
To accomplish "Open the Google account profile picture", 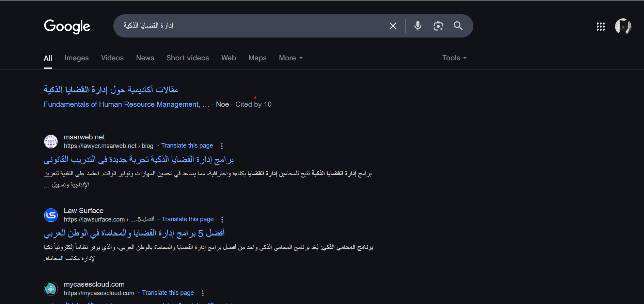I will (623, 26).
